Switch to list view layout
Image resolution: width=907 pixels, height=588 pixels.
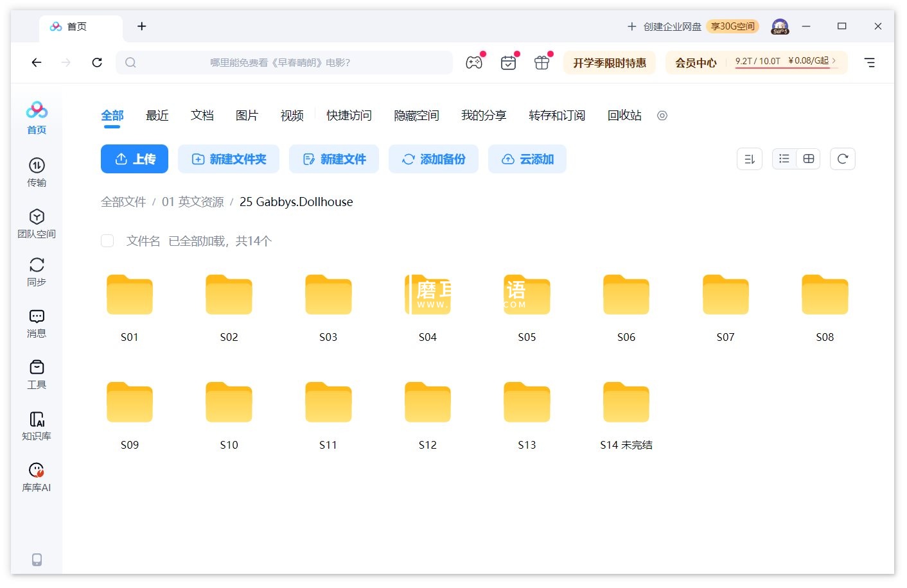point(784,159)
